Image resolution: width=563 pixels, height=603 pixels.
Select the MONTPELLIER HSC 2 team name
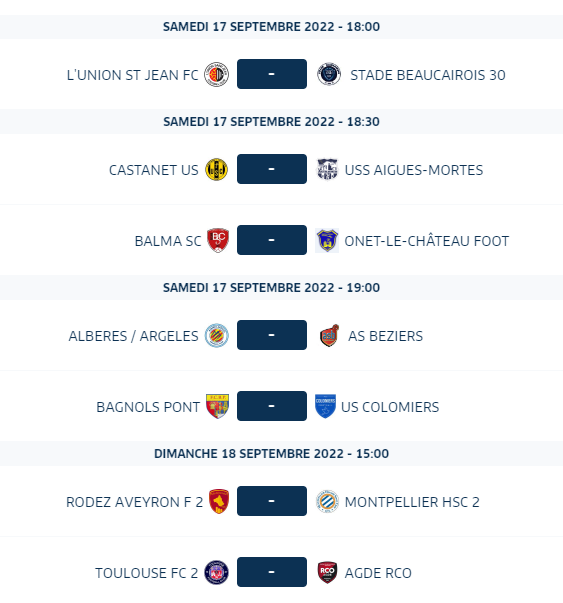(412, 502)
